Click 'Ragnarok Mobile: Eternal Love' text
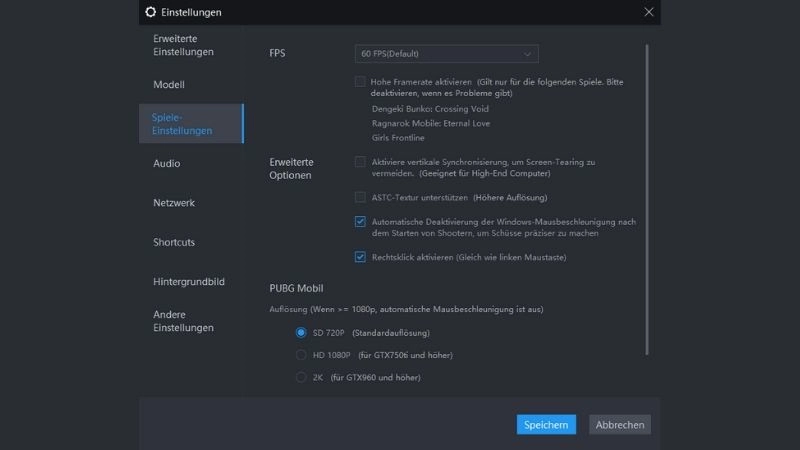 pos(431,123)
